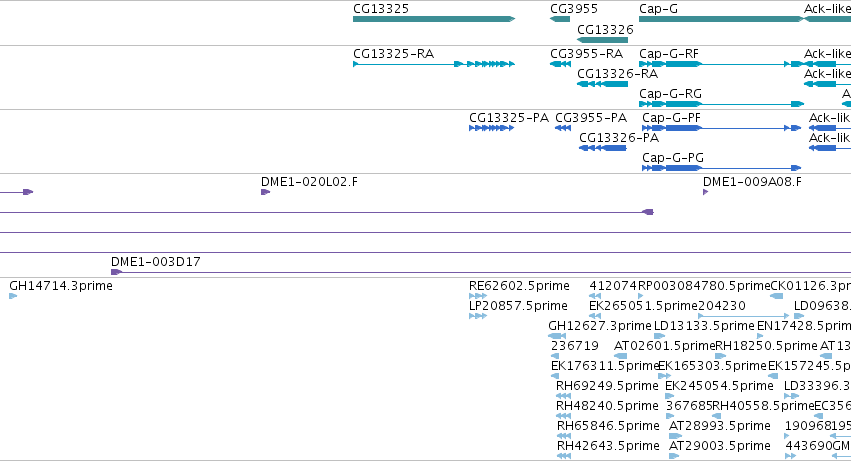
Task: Click the Cap-G-RF transcript label
Action: tap(669, 54)
